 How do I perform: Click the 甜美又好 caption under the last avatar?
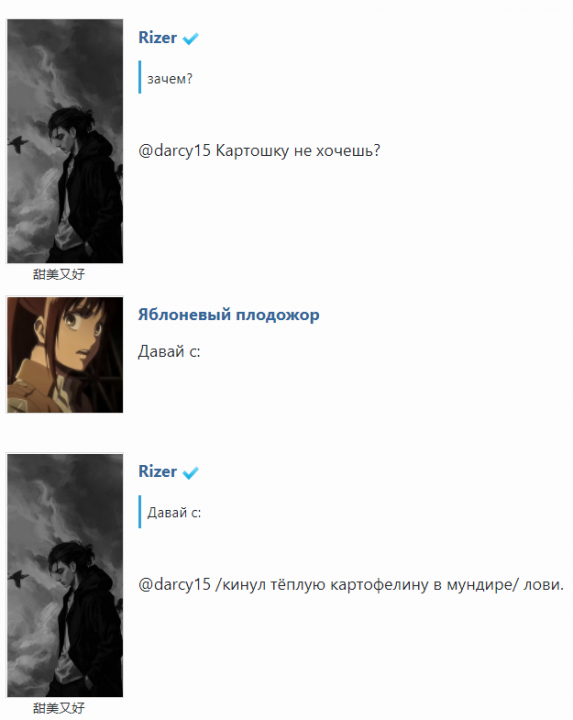(x=59, y=708)
